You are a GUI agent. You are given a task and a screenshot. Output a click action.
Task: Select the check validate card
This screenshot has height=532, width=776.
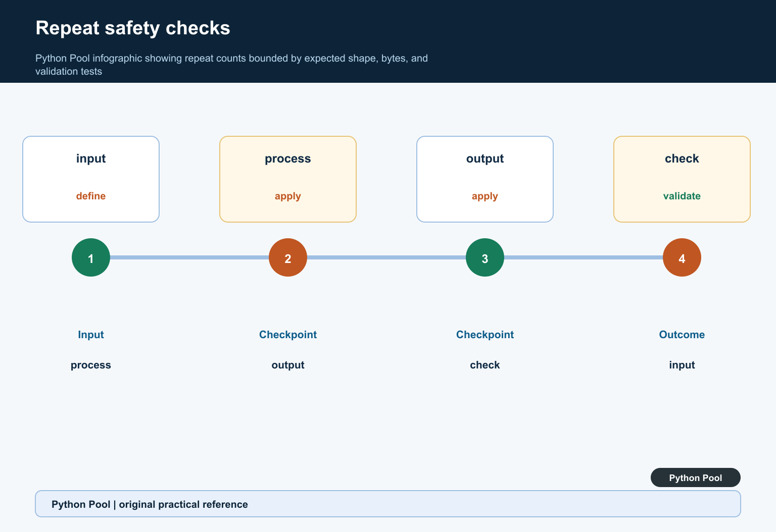point(682,179)
